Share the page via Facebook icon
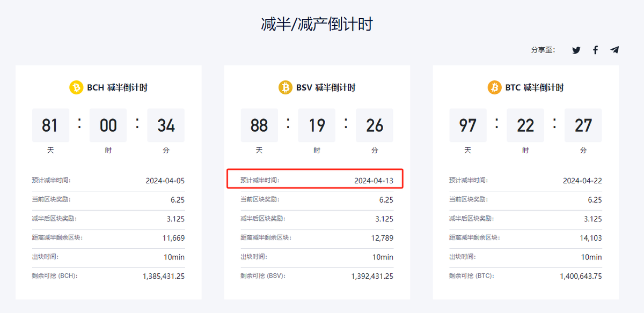This screenshot has width=644, height=313. (595, 50)
